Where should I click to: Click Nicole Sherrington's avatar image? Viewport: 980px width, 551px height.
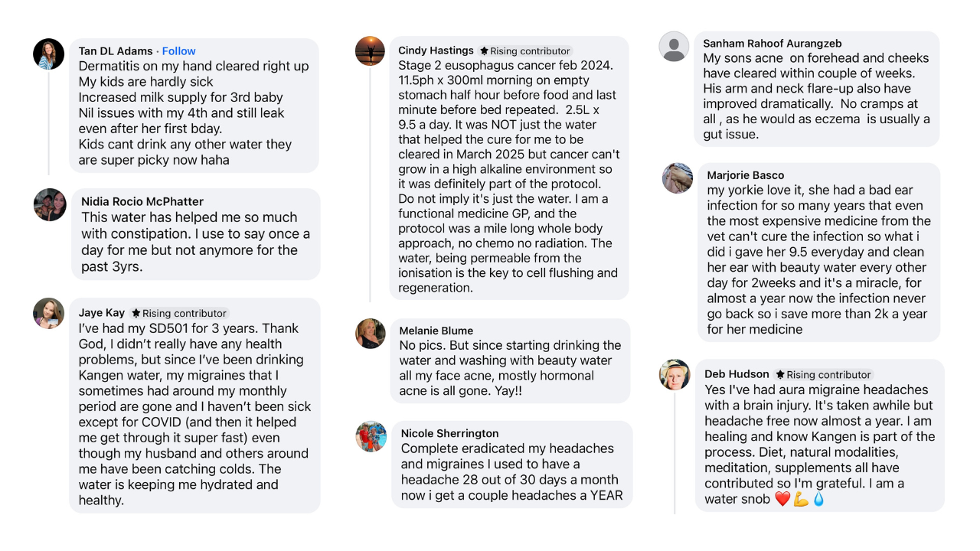371,436
